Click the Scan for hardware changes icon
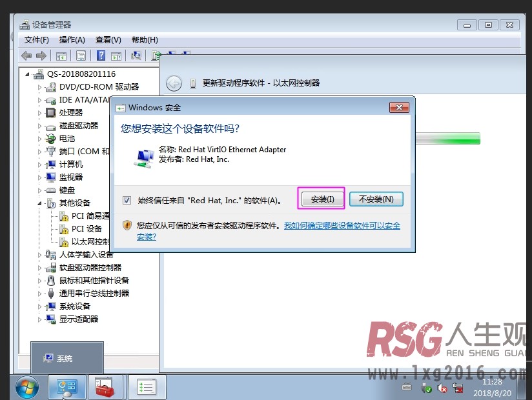This screenshot has width=532, height=400. [x=136, y=55]
